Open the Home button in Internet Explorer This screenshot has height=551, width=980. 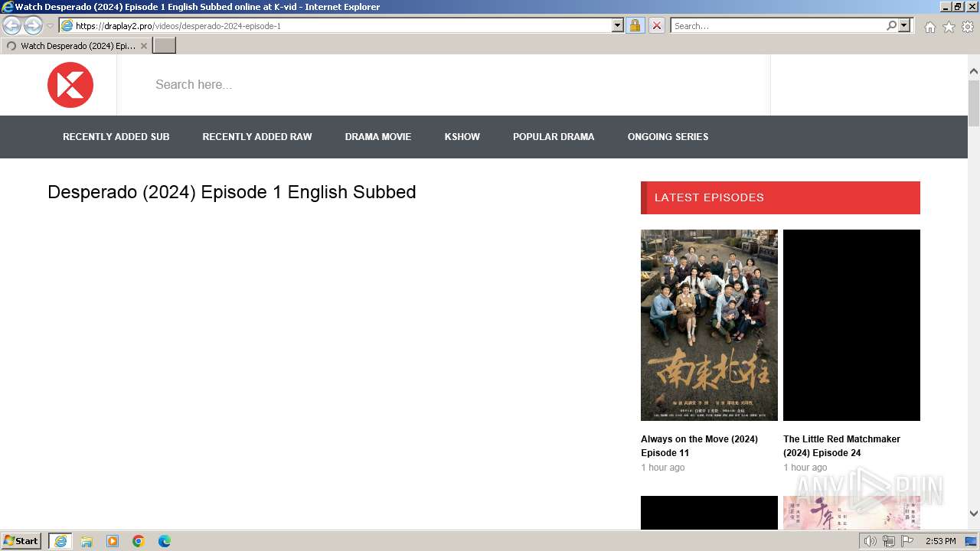pyautogui.click(x=929, y=27)
